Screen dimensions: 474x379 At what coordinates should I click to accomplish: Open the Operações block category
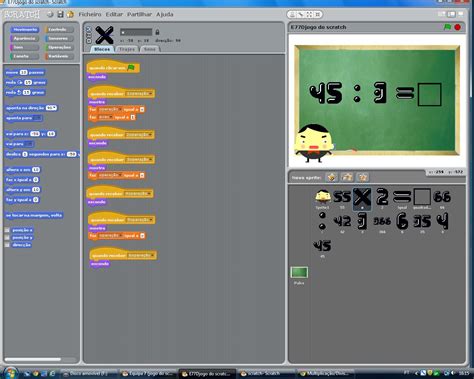pos(59,47)
